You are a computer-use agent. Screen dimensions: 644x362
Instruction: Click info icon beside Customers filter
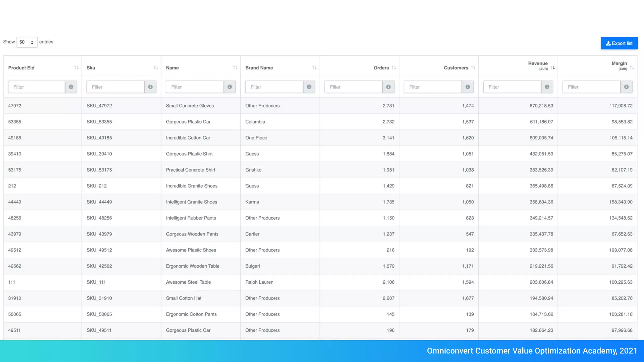(468, 87)
